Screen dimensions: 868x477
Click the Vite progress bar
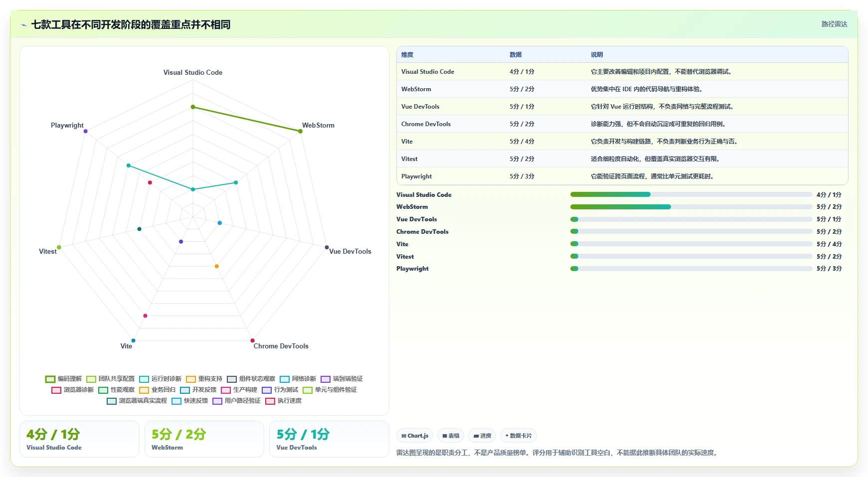pyautogui.click(x=692, y=244)
